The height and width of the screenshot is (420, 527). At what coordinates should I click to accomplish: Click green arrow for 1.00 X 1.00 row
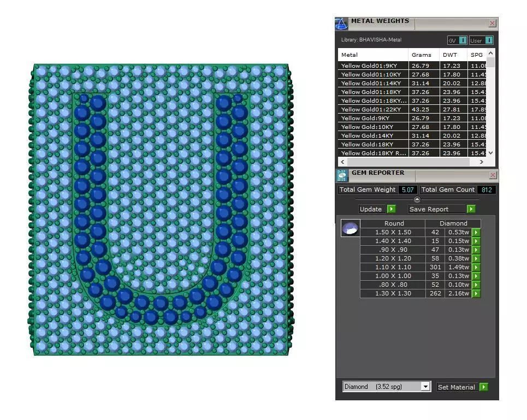tap(476, 276)
